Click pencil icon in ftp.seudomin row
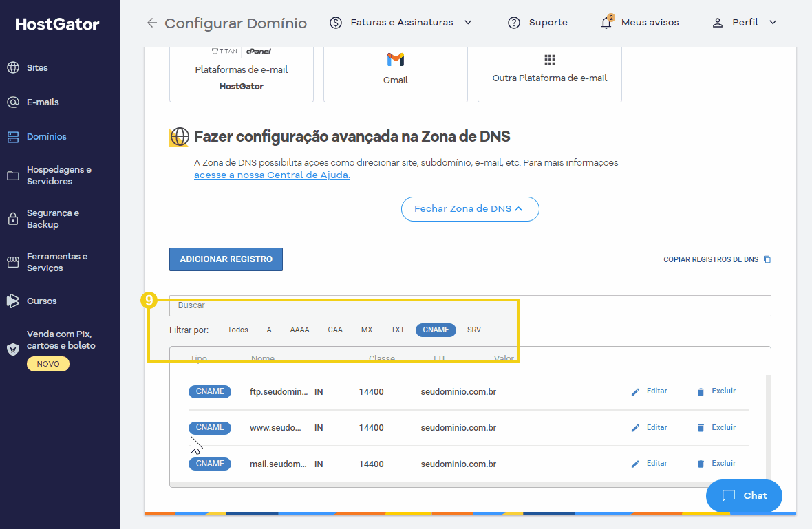Viewport: 812px width, 529px height. click(x=635, y=392)
